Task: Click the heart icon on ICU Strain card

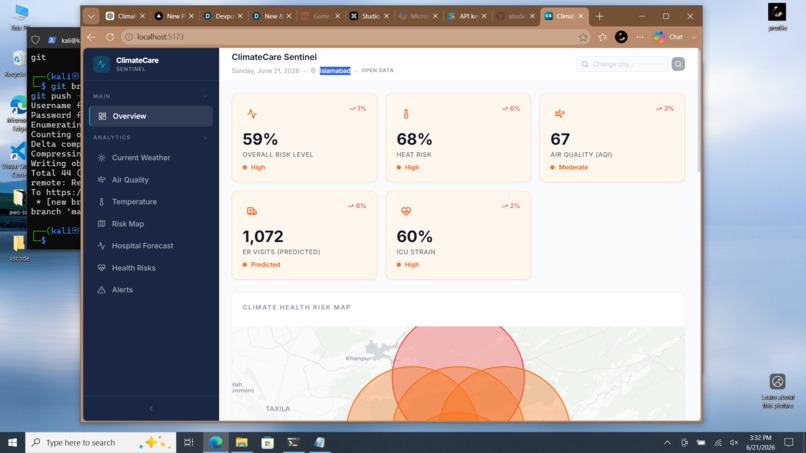Action: pyautogui.click(x=406, y=211)
